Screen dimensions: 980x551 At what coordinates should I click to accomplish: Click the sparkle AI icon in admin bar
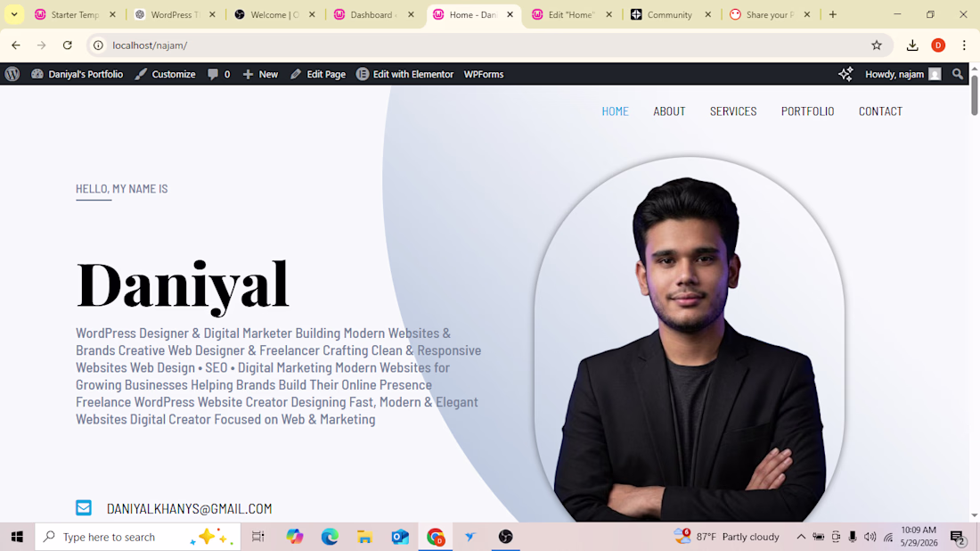tap(845, 74)
